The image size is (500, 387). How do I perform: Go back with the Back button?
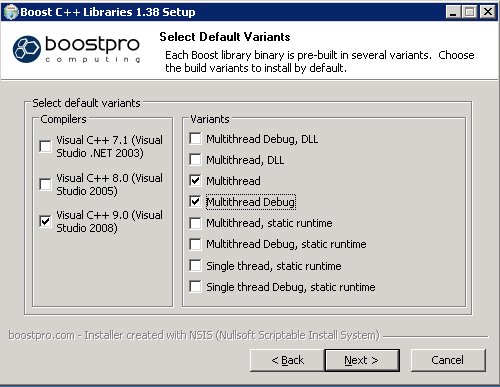[x=287, y=360]
